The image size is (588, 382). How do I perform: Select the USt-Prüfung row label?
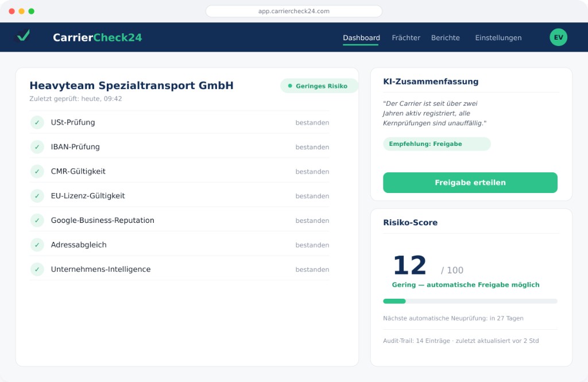(73, 122)
